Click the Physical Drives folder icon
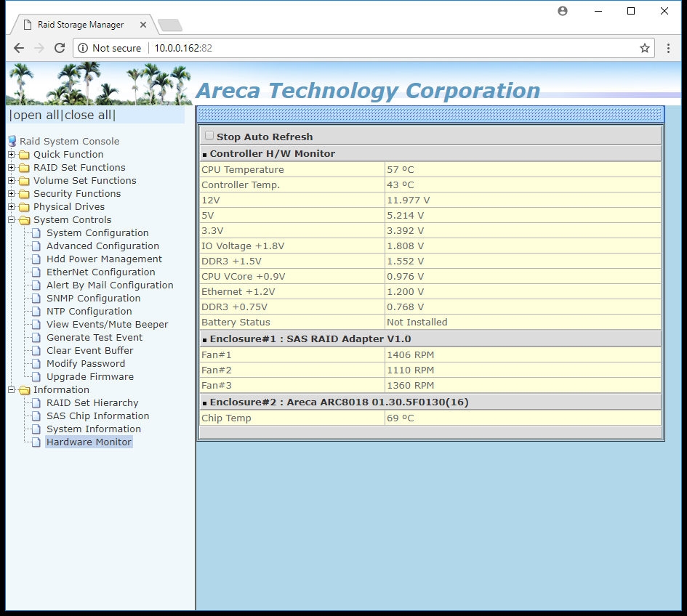This screenshot has height=616, width=687. (x=25, y=207)
